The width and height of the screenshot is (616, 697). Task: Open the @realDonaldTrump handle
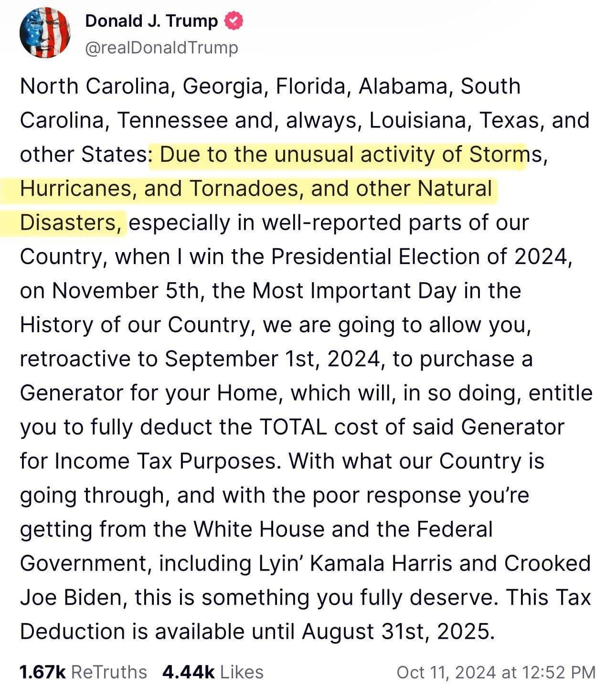pyautogui.click(x=161, y=48)
